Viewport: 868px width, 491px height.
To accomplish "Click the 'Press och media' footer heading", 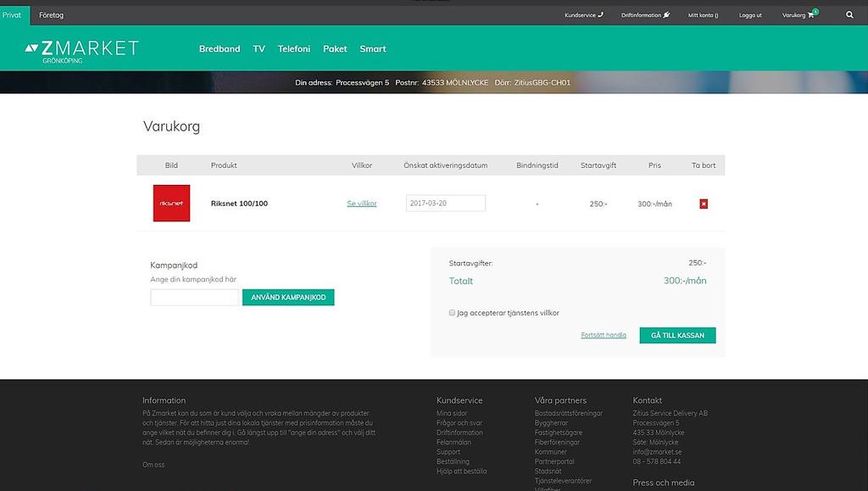I will [663, 483].
